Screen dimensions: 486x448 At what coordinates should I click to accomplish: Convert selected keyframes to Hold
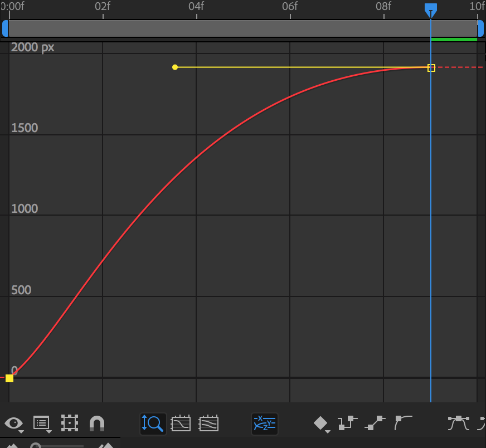(348, 423)
